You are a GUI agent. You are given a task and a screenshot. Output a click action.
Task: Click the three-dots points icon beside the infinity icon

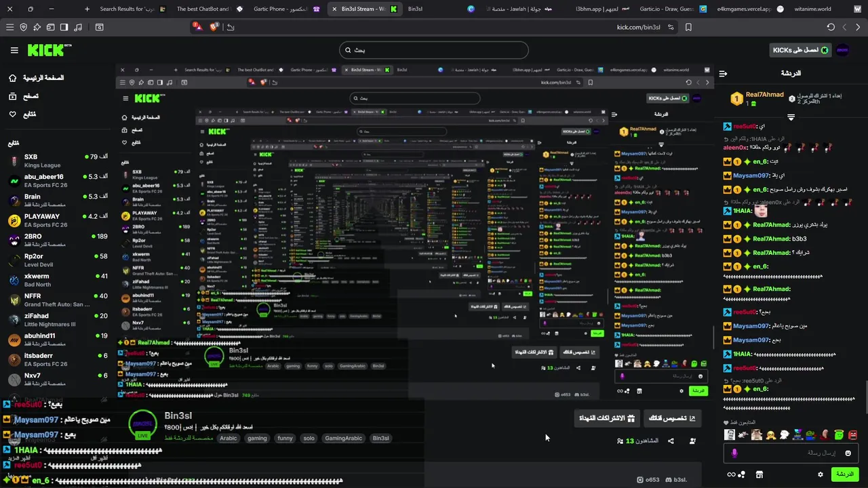[742, 474]
